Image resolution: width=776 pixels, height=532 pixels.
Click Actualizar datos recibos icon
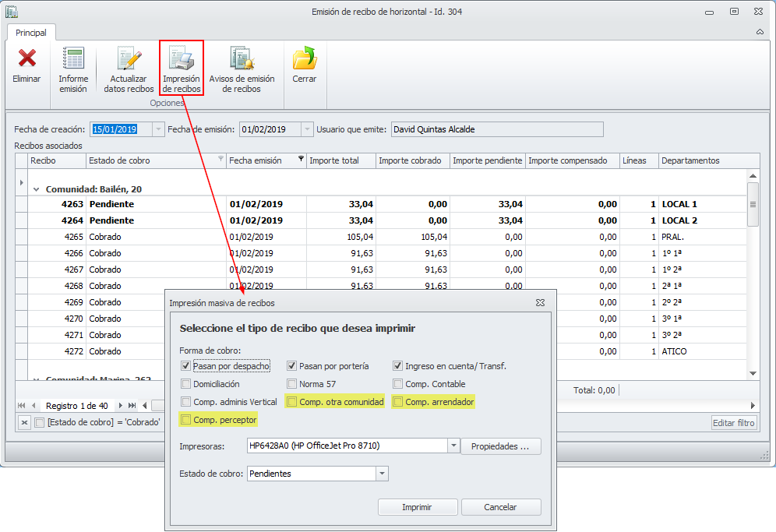[129, 59]
